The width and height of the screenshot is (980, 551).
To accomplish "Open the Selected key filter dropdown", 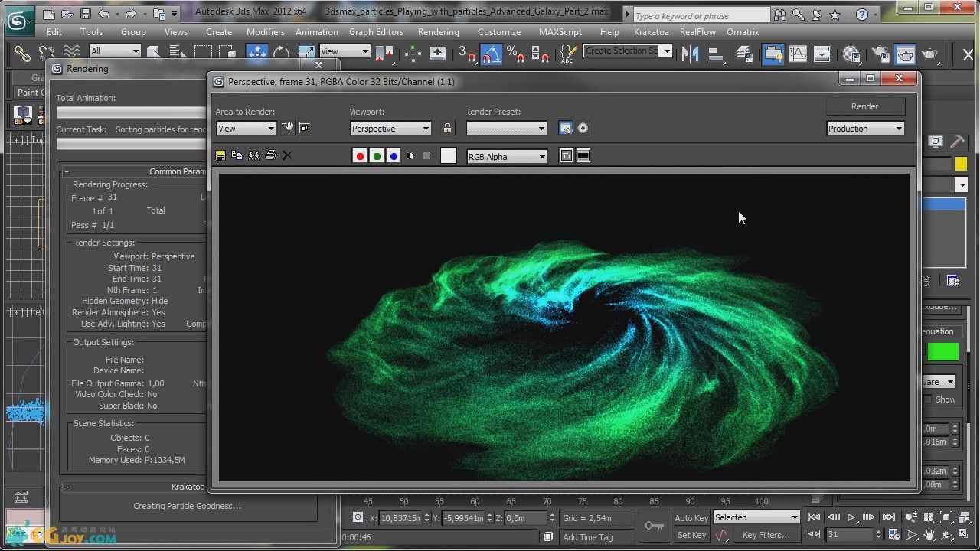I will 756,517.
